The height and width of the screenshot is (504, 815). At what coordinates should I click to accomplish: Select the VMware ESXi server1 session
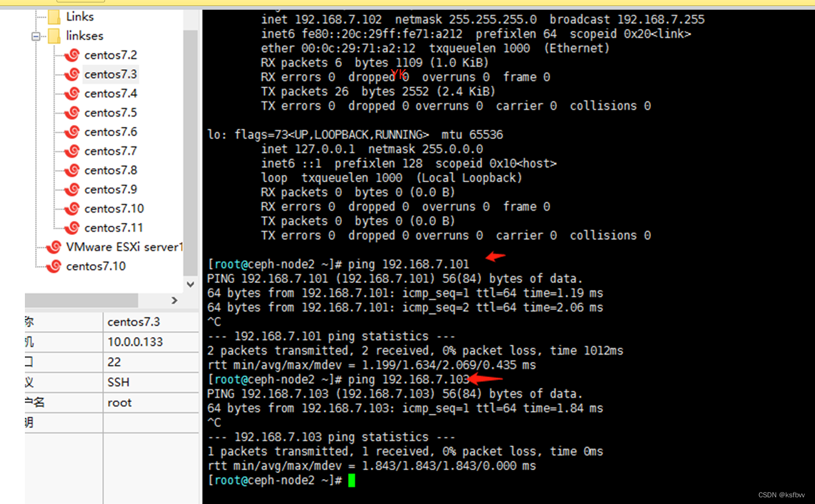tap(124, 247)
